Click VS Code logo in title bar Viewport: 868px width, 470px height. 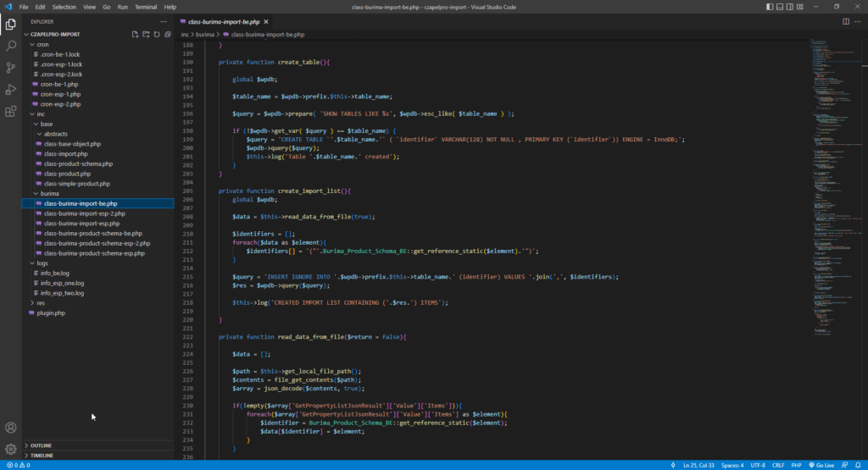[8, 7]
